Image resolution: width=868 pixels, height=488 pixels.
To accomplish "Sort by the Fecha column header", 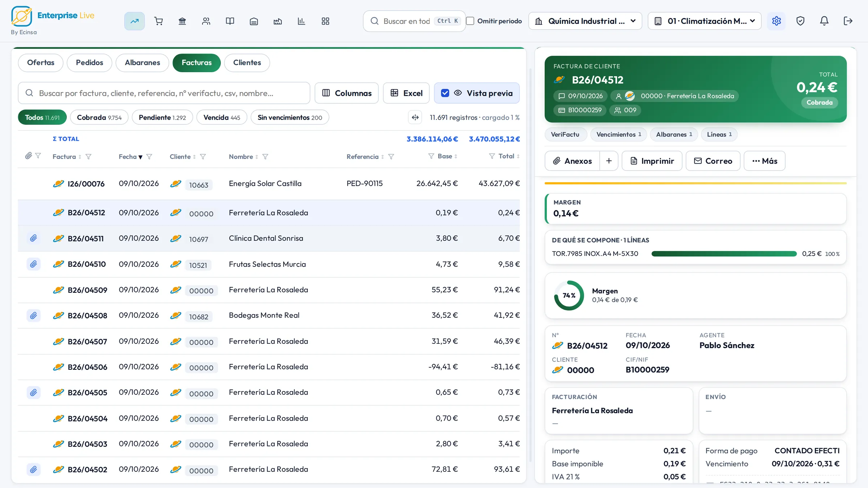I will coord(131,157).
